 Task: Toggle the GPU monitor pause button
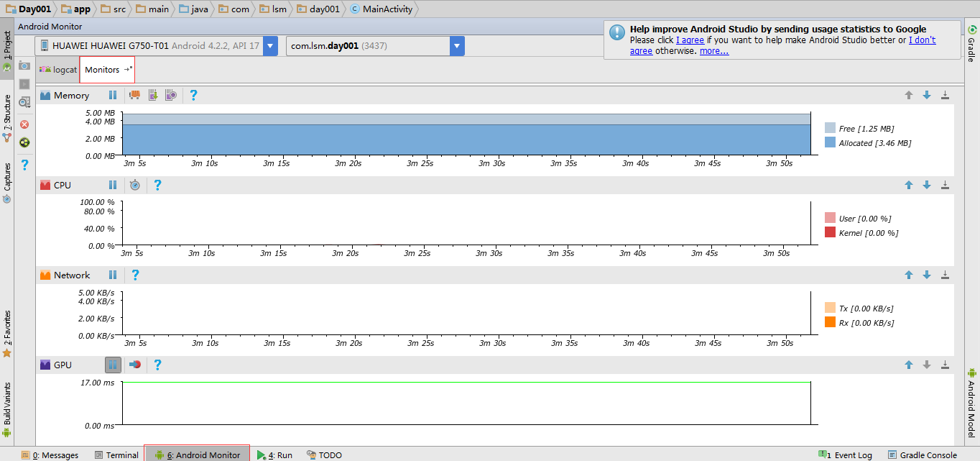113,365
